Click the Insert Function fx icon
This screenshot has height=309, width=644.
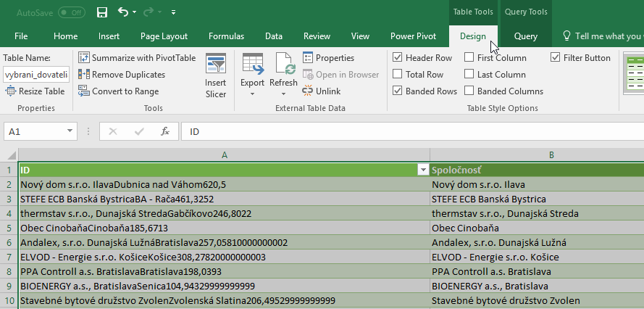164,131
